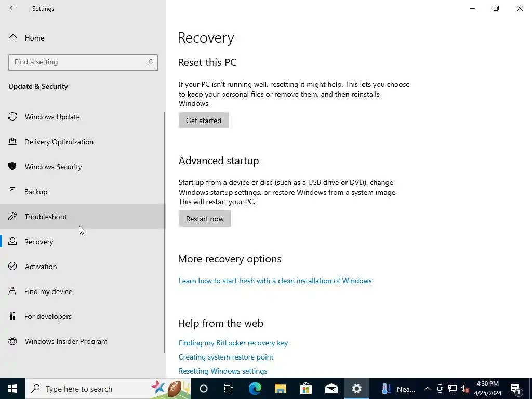
Task: Click the Cortana circle icon on taskbar
Action: coord(203,389)
